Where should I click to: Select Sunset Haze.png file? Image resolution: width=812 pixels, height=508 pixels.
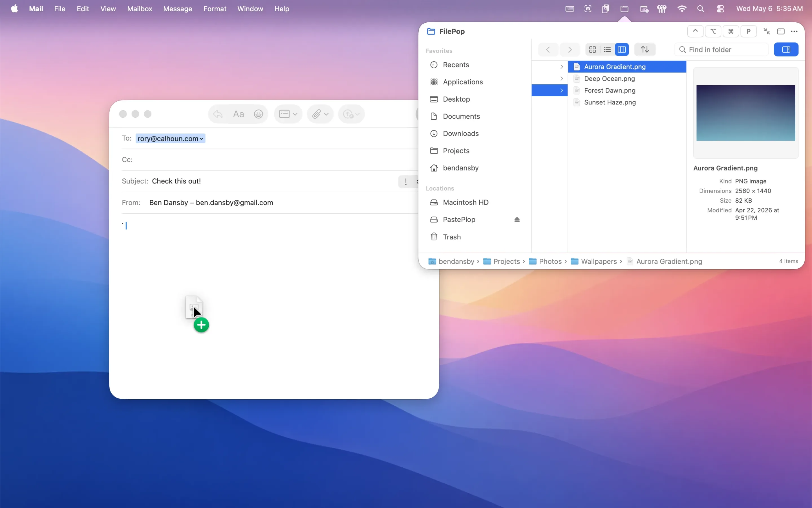tap(627, 102)
